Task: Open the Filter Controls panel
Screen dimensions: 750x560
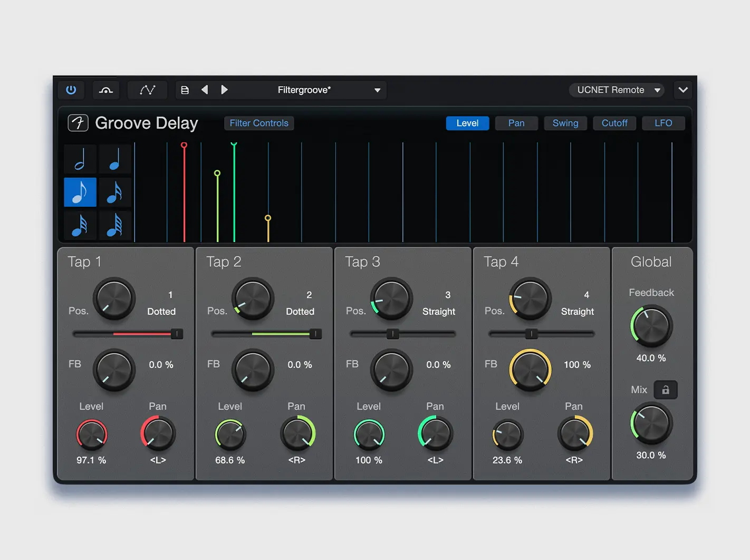Action: (259, 123)
